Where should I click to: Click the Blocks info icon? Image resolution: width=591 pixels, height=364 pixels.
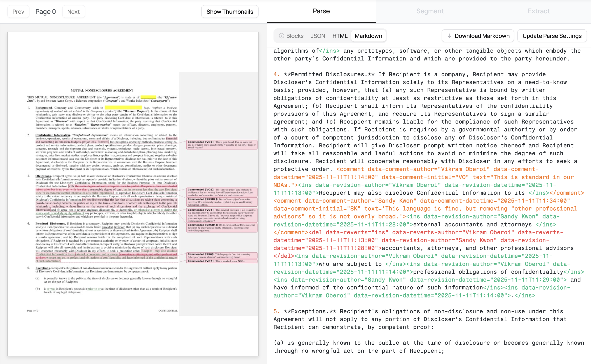[x=281, y=36]
